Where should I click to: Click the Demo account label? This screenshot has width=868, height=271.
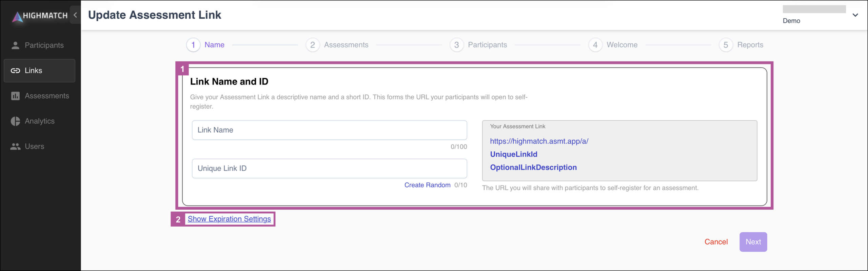pos(791,21)
